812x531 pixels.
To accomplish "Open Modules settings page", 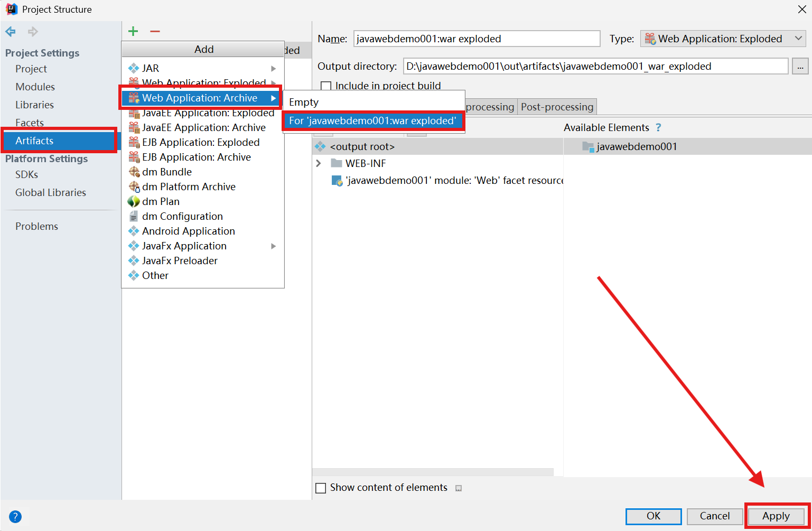I will (35, 87).
